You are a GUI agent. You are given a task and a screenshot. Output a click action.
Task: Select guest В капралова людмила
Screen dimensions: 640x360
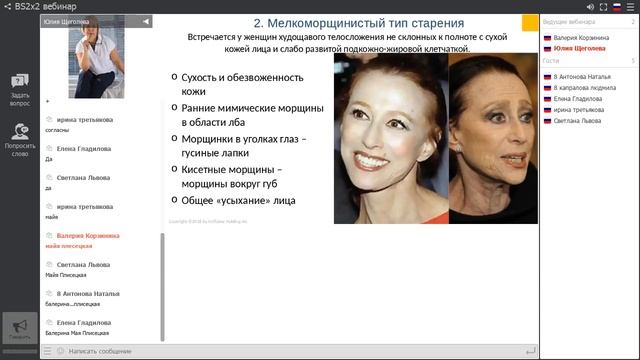pos(584,88)
